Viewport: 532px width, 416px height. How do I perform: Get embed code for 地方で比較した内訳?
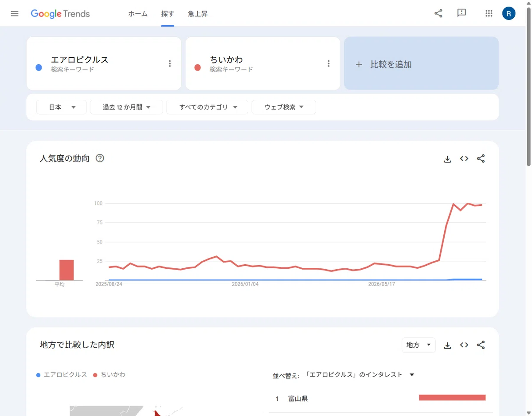464,345
